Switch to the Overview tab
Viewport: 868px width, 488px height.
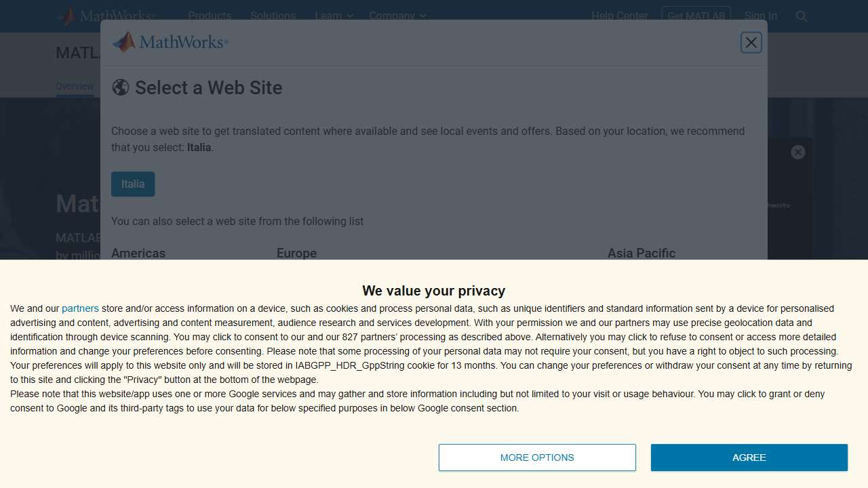click(x=75, y=86)
